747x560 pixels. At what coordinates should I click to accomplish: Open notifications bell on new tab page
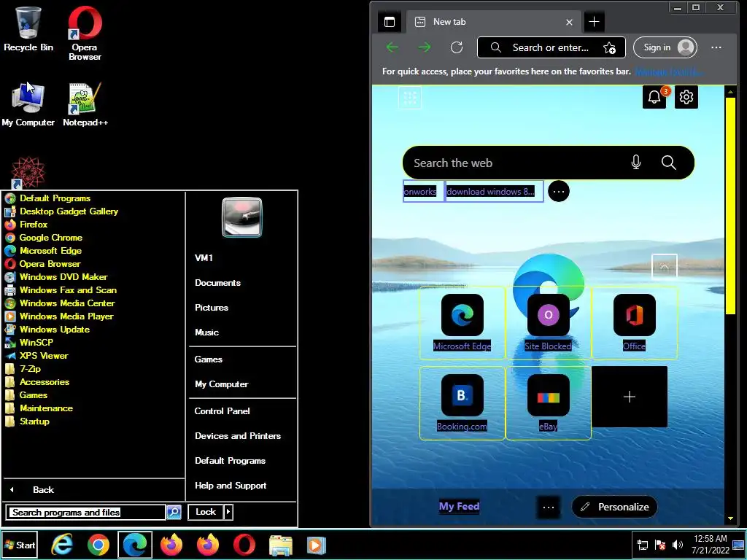(x=654, y=97)
